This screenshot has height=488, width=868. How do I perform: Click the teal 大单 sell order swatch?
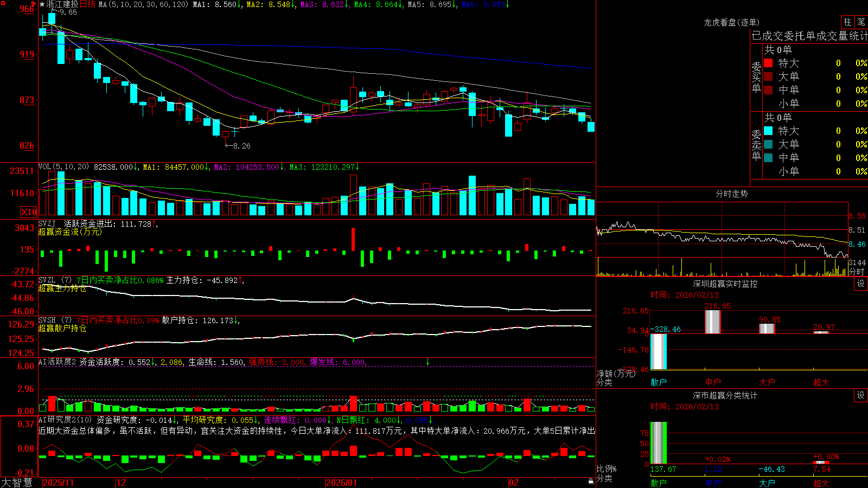click(x=768, y=144)
